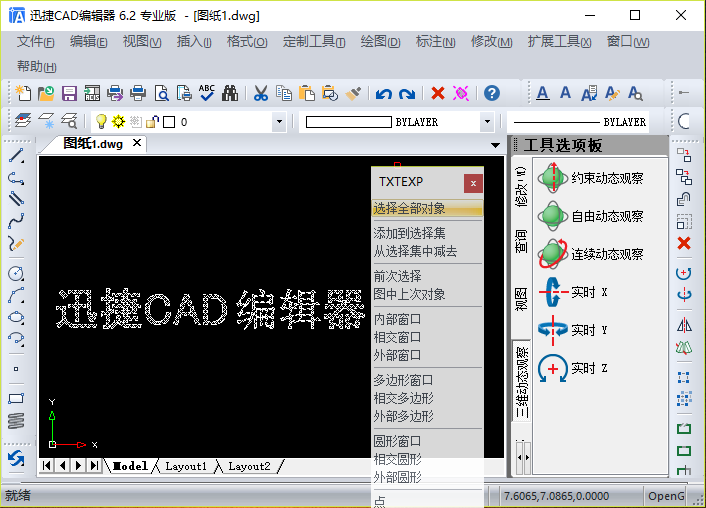Choose 实时 Z rotation tool
This screenshot has width=706, height=508.
[x=573, y=368]
